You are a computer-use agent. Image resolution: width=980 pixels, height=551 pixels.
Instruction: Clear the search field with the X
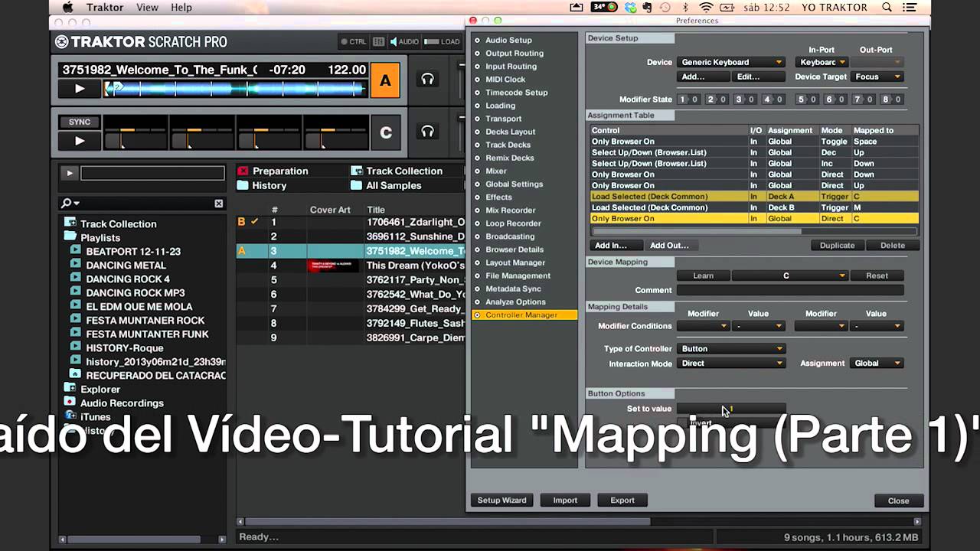(x=218, y=203)
